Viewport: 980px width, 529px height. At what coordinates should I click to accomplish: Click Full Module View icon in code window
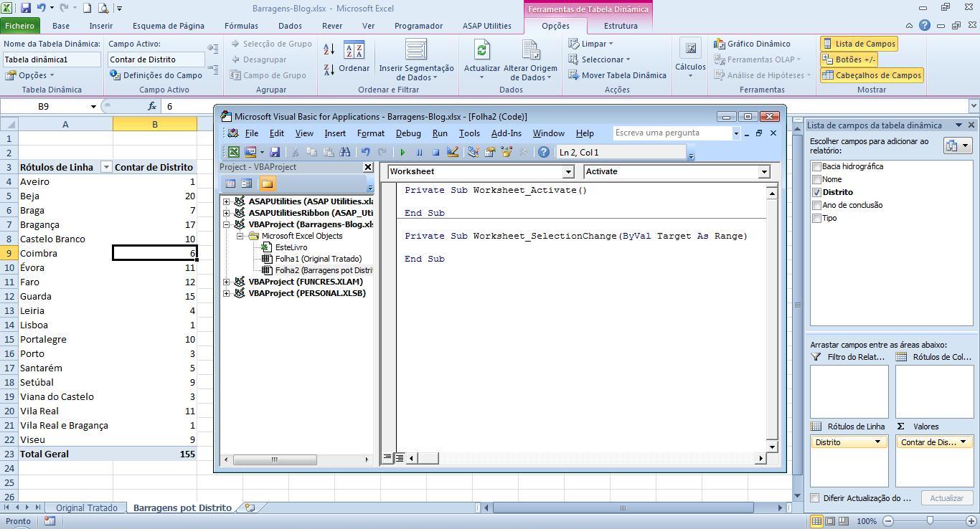click(399, 457)
